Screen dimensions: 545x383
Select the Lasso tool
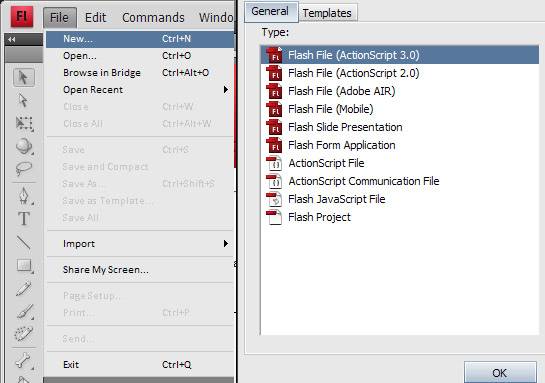(24, 169)
